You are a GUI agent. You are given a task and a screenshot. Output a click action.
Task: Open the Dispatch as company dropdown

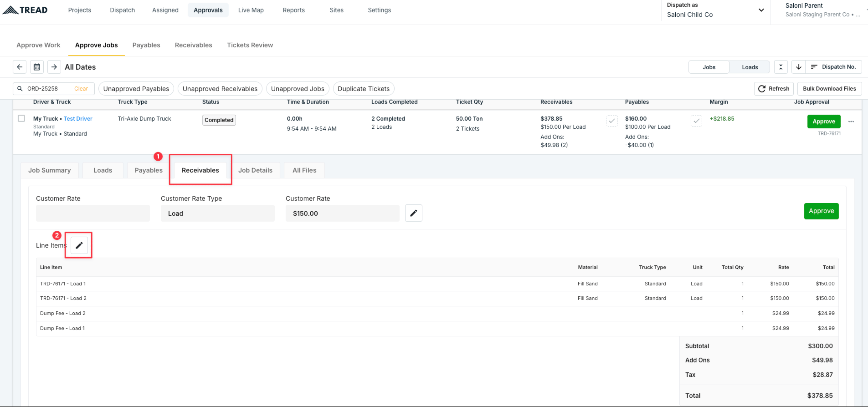click(715, 10)
